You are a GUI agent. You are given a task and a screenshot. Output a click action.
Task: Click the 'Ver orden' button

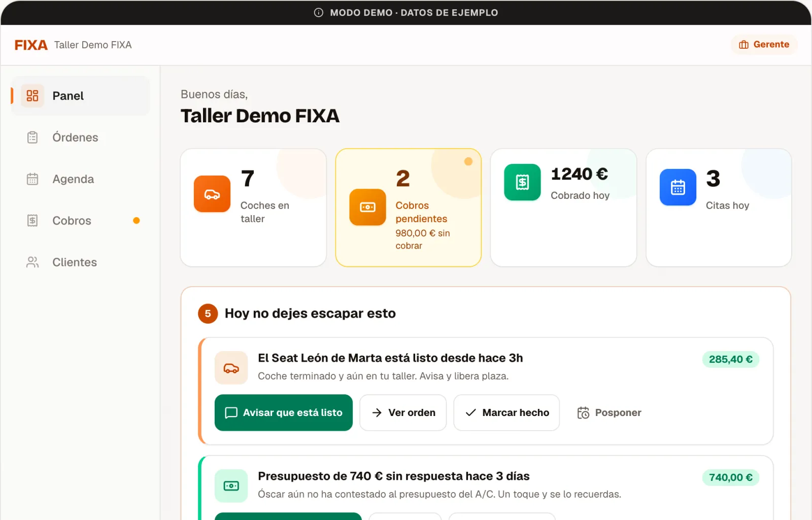(x=403, y=412)
